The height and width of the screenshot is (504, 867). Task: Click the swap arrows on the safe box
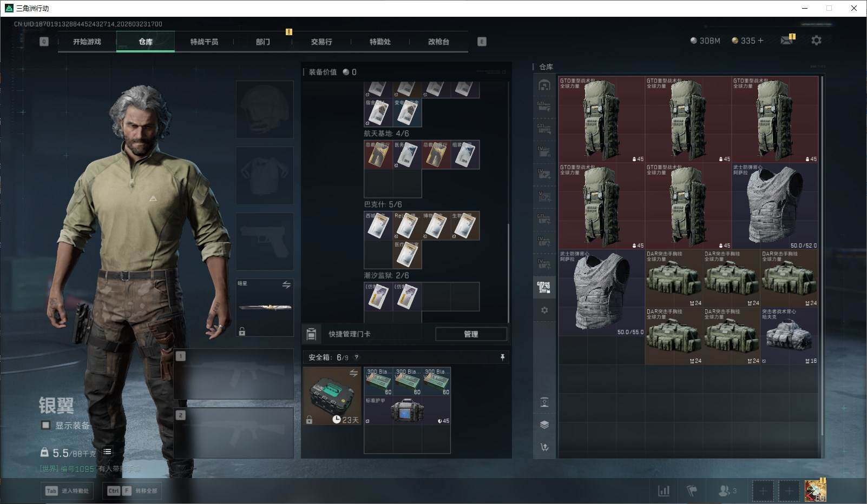click(353, 373)
